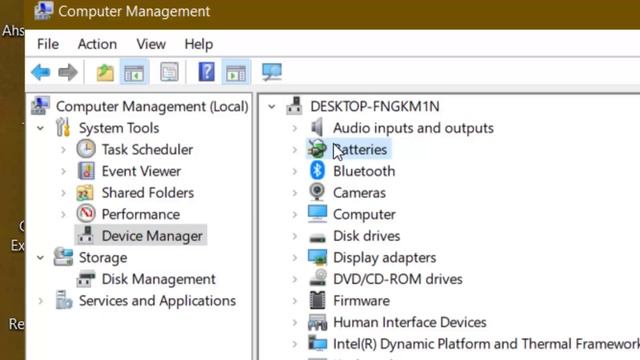Click the Computer Management title bar icon
640x360 pixels.
tap(43, 10)
